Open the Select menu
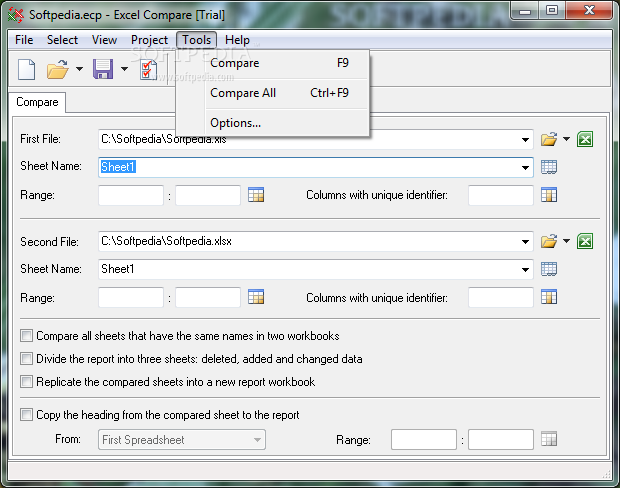620x488 pixels. pos(62,40)
